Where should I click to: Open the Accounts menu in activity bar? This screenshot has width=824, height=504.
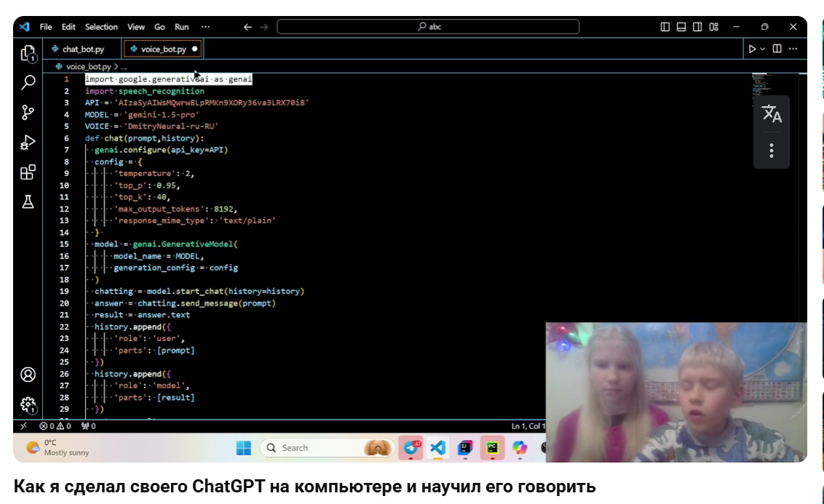[x=28, y=375]
